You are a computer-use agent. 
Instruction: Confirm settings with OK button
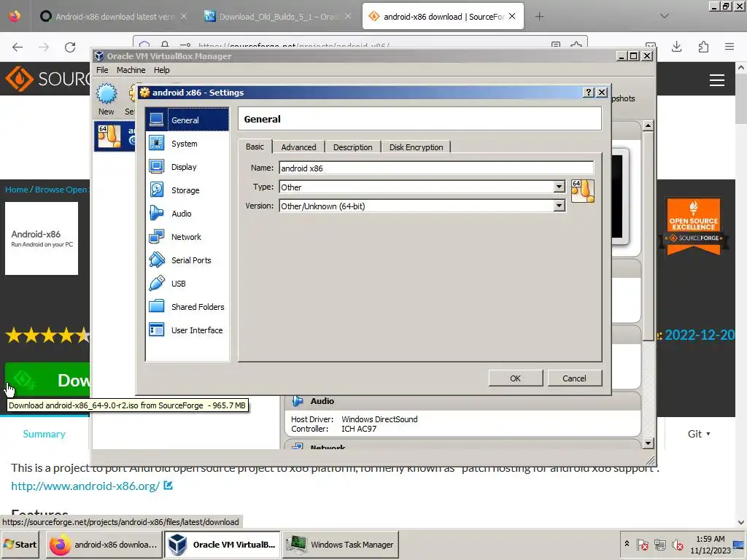pos(516,378)
